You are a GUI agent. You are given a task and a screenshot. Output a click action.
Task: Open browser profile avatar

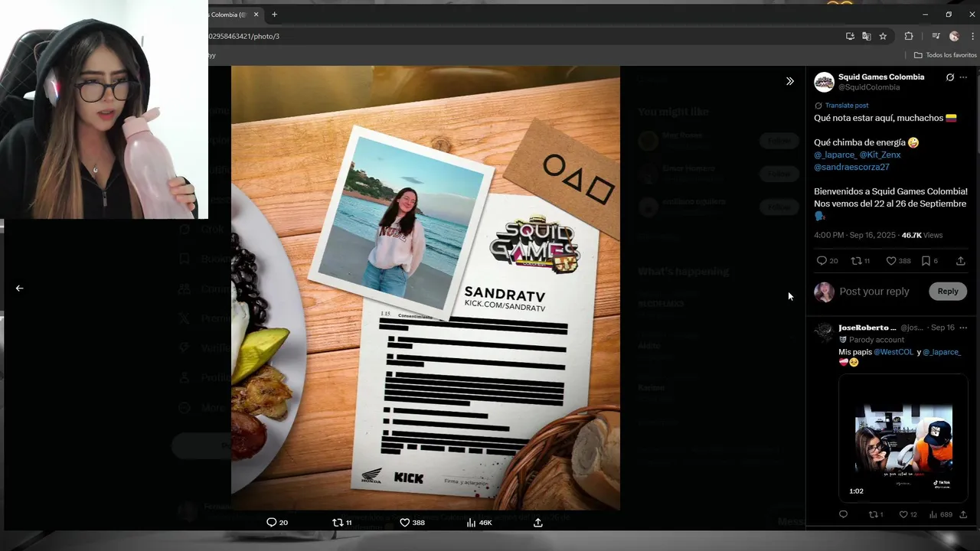pyautogui.click(x=954, y=36)
